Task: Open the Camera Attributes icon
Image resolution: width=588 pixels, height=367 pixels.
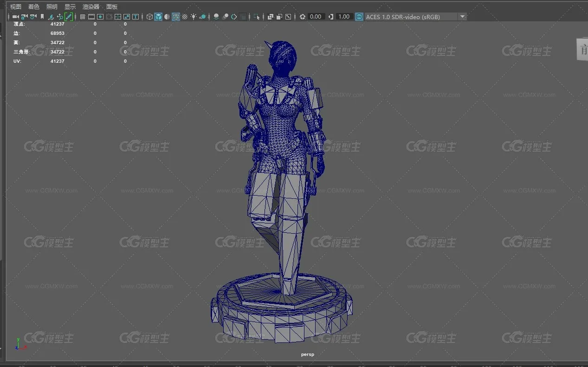Action: point(33,17)
